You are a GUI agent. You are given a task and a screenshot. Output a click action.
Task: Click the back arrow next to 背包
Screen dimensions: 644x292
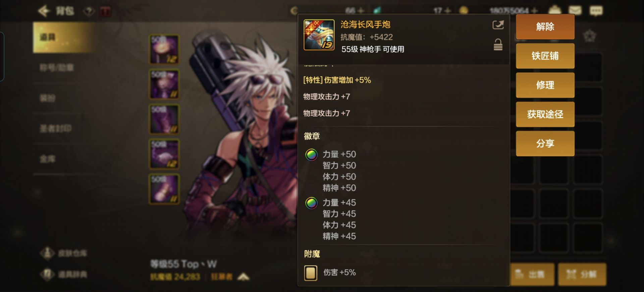pos(44,11)
